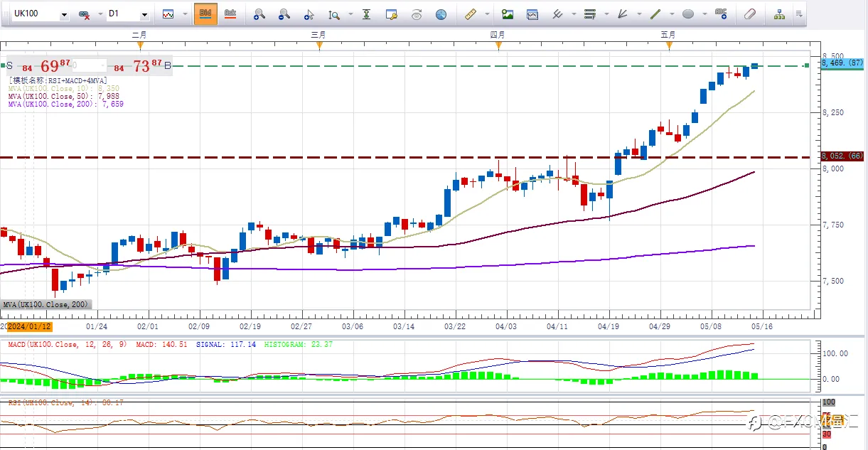Click the add image icon
868x450 pixels.
pos(508,14)
